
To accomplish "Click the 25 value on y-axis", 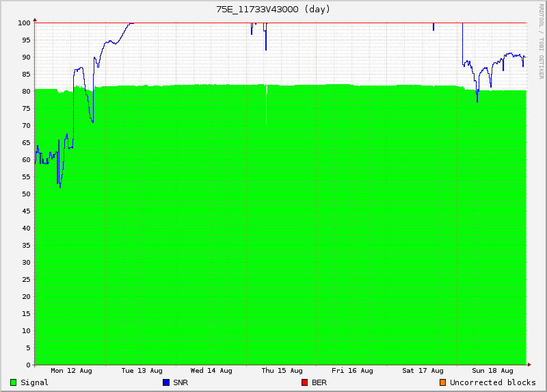I will (26, 280).
